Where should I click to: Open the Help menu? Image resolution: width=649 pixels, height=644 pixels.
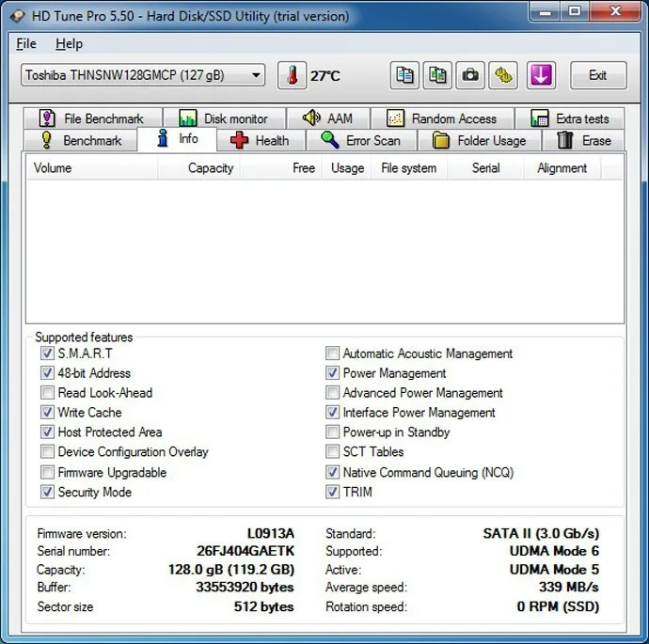pyautogui.click(x=69, y=43)
